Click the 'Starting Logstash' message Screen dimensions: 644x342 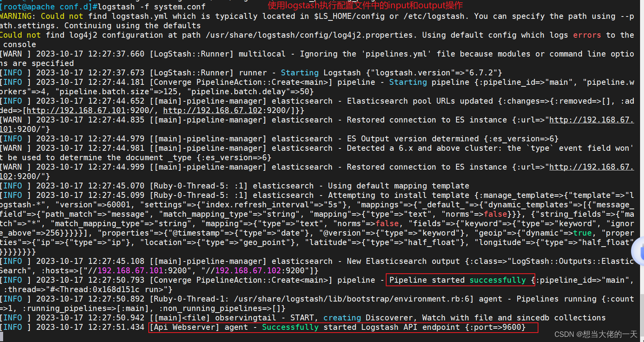point(321,73)
